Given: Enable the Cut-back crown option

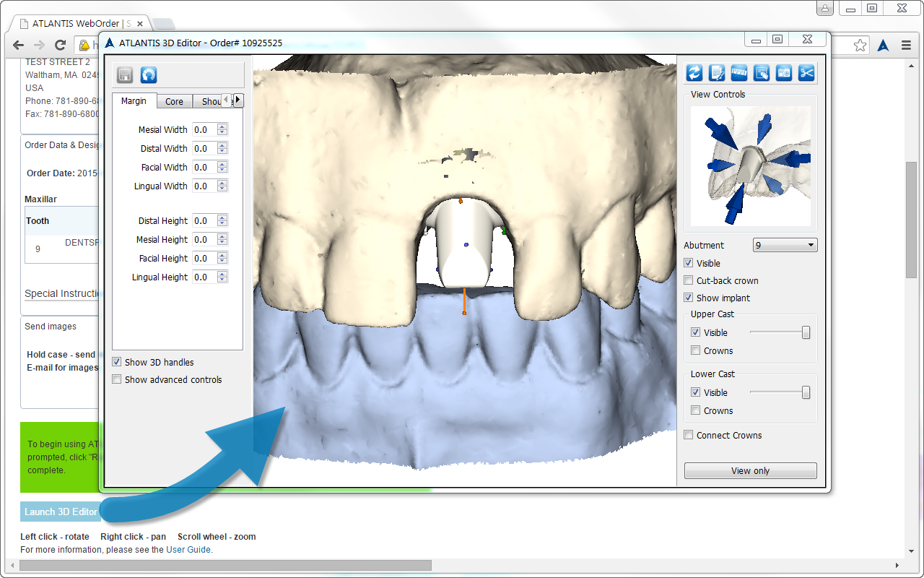Looking at the screenshot, I should (x=688, y=280).
